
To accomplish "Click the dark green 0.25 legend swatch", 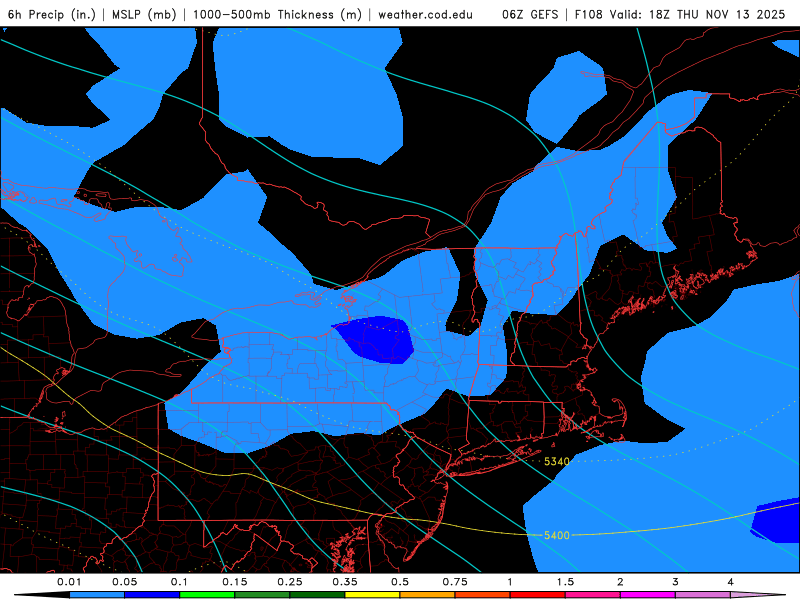I will [x=317, y=595].
